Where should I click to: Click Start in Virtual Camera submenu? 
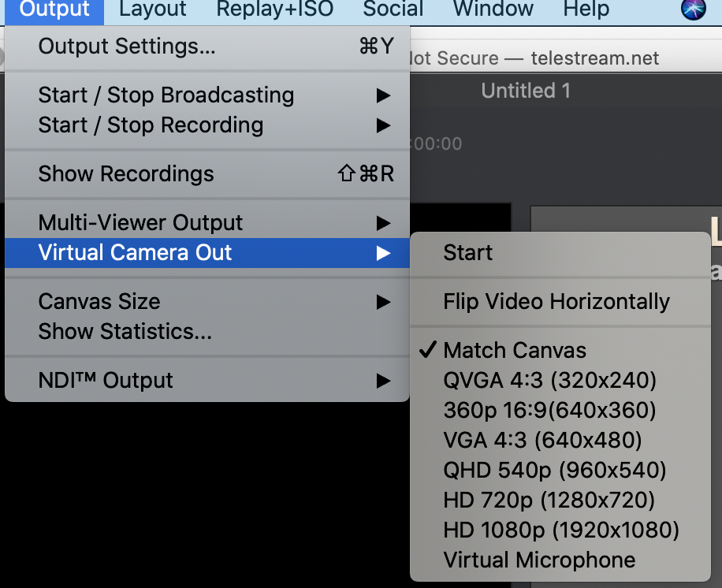coord(560,253)
